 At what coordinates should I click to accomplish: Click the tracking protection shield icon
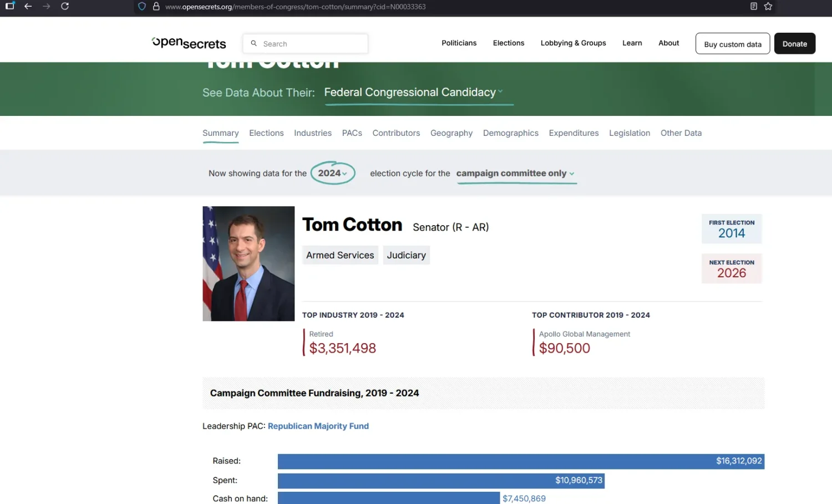tap(142, 7)
